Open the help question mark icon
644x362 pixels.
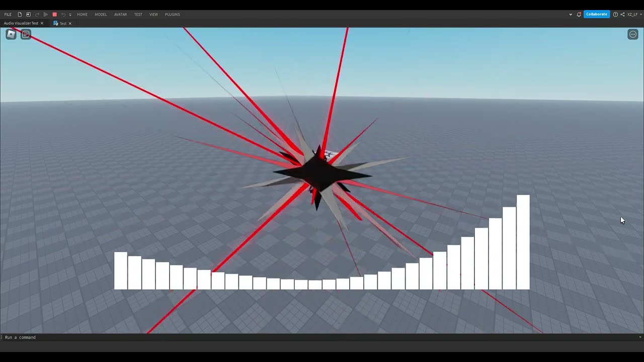pyautogui.click(x=615, y=15)
